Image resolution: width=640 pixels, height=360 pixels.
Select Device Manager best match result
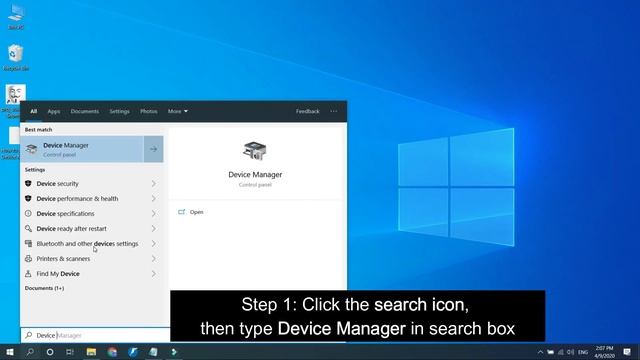82,149
